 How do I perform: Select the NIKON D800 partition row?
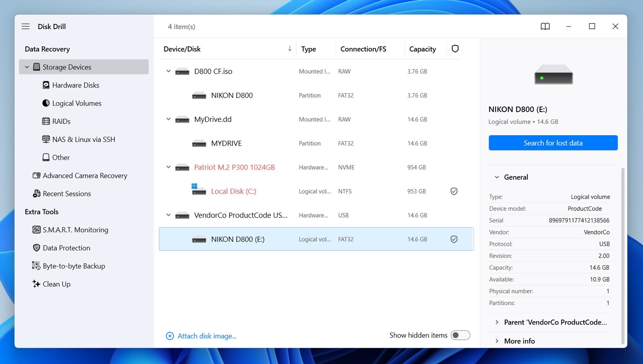point(316,95)
